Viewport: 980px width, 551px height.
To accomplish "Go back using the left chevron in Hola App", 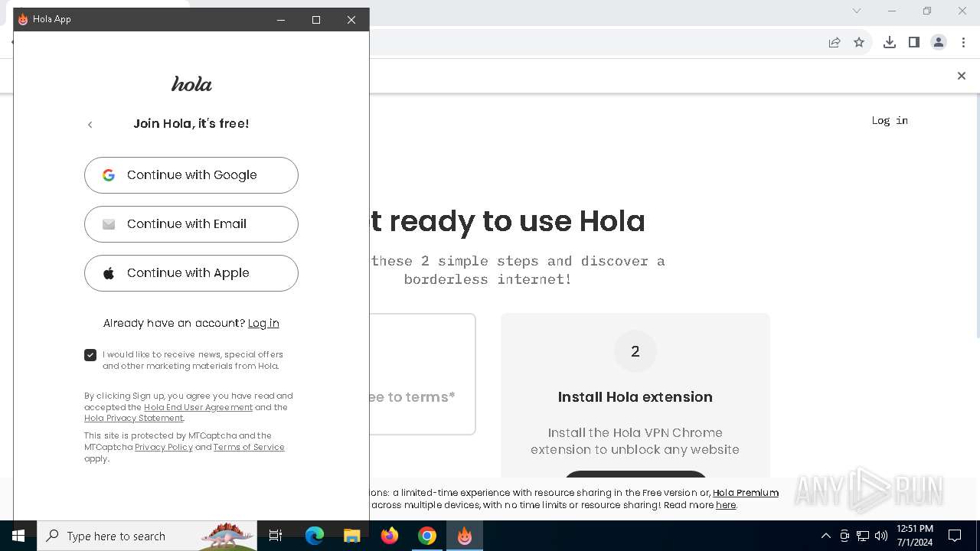I will coord(90,124).
